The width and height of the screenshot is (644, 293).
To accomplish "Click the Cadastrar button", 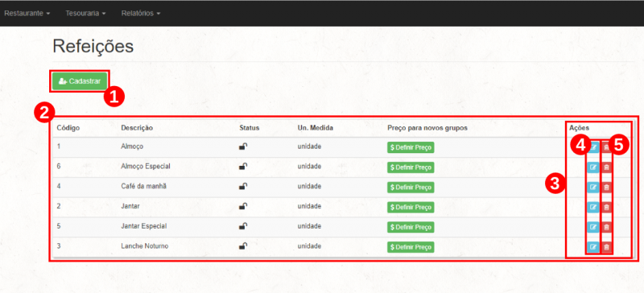I will pyautogui.click(x=80, y=81).
